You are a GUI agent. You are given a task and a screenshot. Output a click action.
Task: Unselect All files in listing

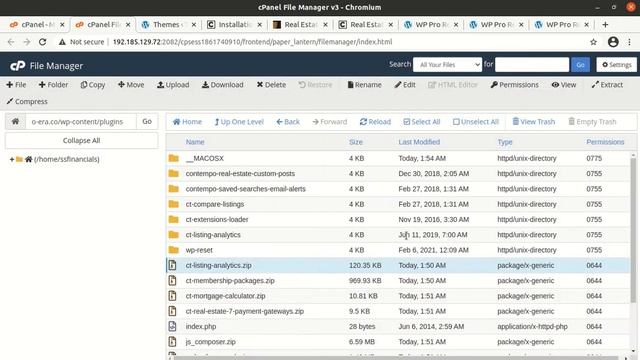(x=476, y=122)
